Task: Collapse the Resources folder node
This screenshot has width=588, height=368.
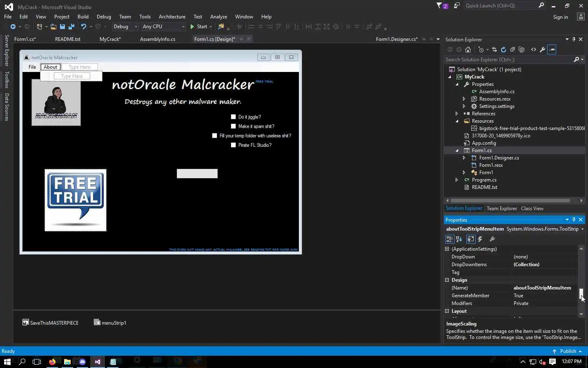Action: pyautogui.click(x=457, y=121)
